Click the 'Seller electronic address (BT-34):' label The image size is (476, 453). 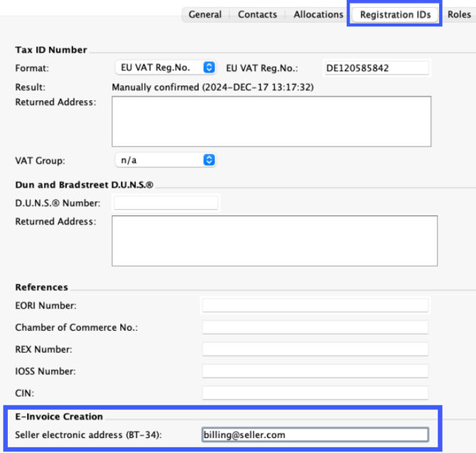pyautogui.click(x=88, y=435)
